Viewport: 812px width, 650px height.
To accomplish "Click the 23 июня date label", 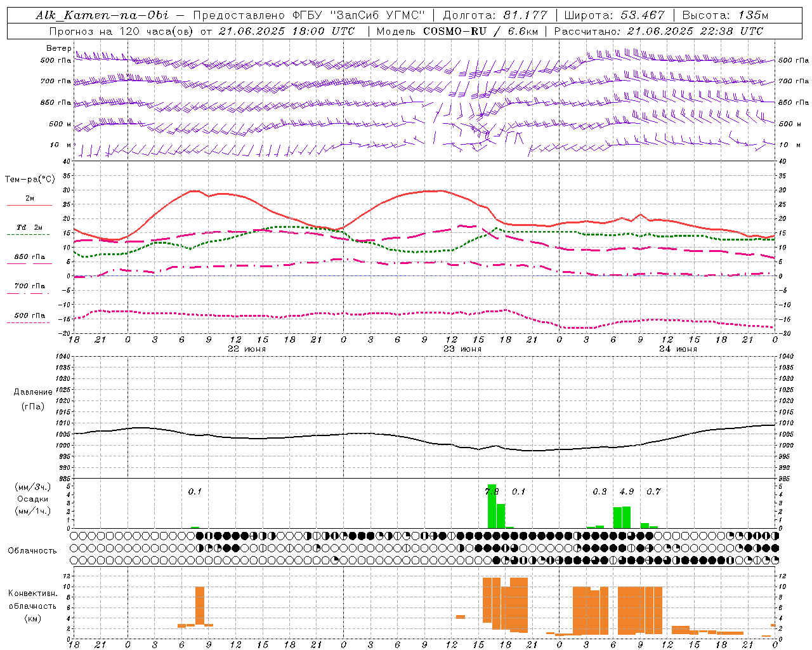I will 462,349.
